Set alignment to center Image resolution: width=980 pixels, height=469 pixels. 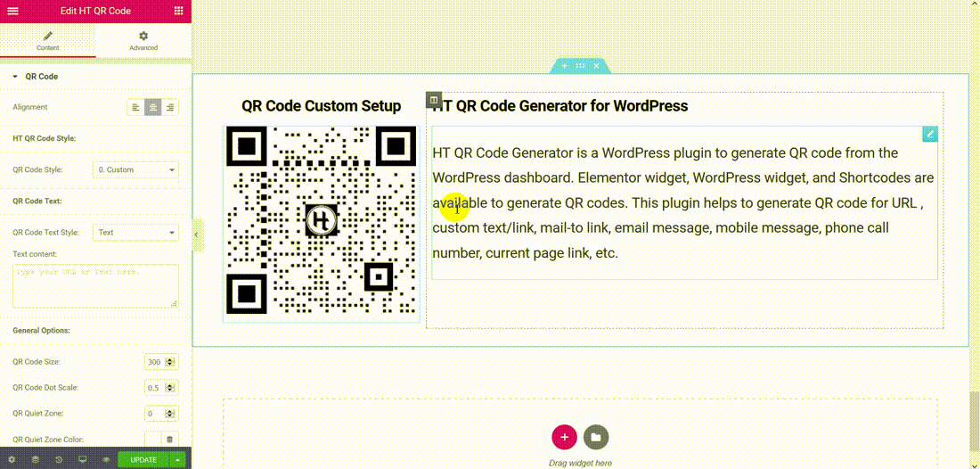click(x=152, y=108)
